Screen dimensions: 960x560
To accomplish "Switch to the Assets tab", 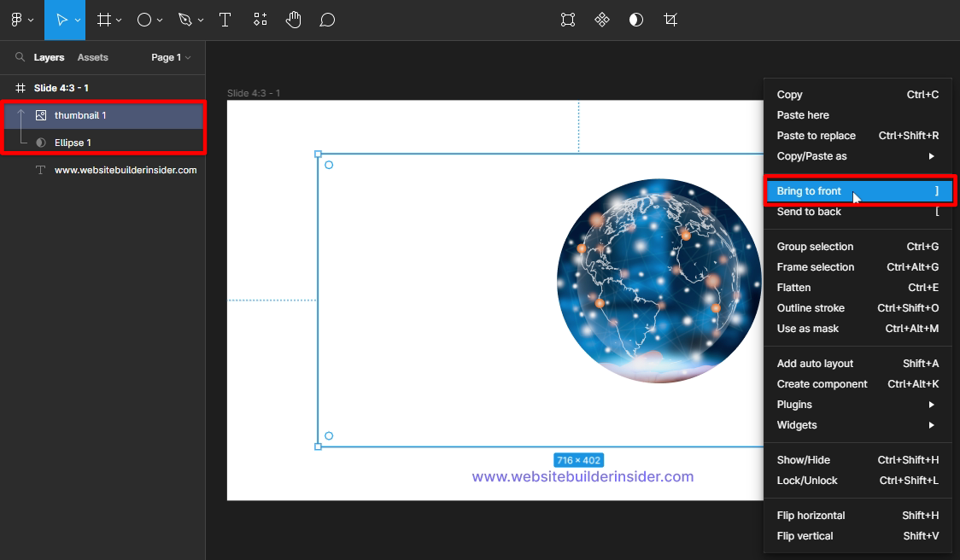I will tap(92, 57).
